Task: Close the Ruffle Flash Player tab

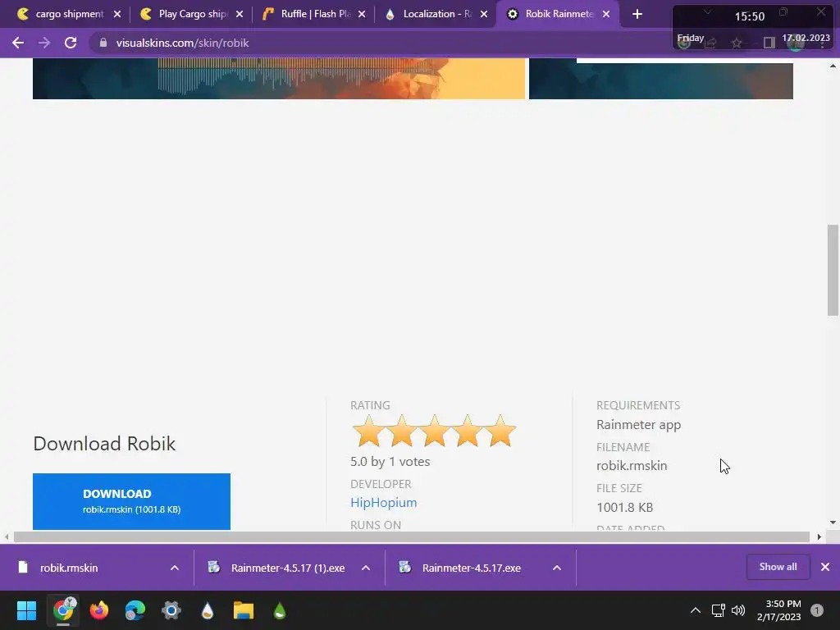Action: point(362,15)
